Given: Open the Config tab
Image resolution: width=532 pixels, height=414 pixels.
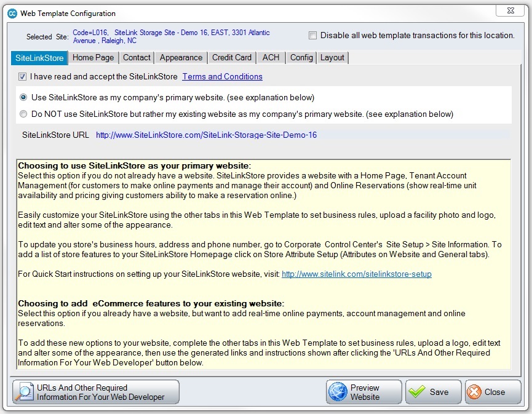Looking at the screenshot, I should tap(301, 58).
